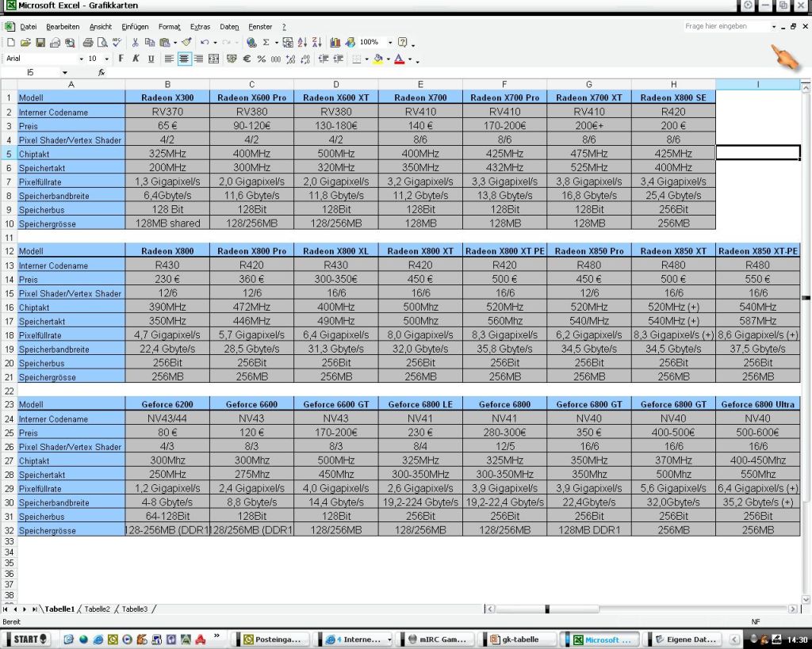Switch to the Tabelle2 sheet tab
This screenshot has width=812, height=649.
point(97,609)
